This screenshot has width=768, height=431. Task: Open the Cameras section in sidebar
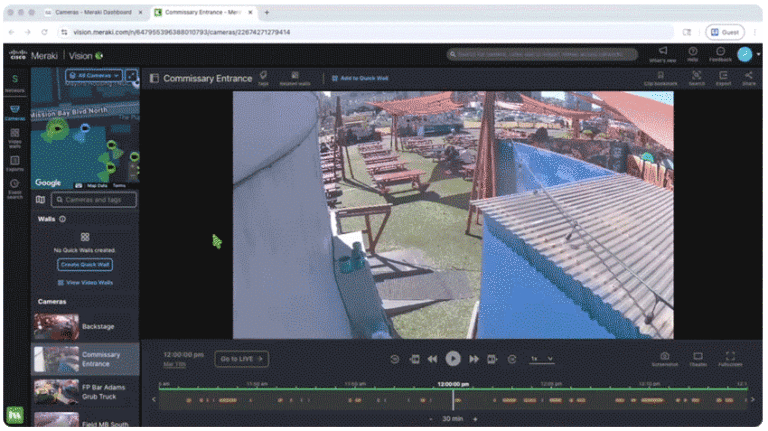15,112
